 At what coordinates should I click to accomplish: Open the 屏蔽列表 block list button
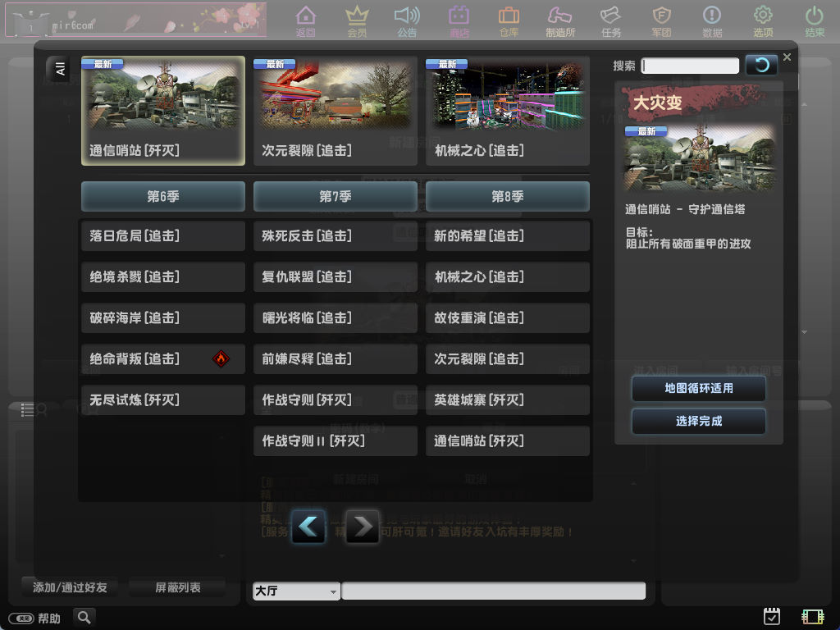[177, 587]
